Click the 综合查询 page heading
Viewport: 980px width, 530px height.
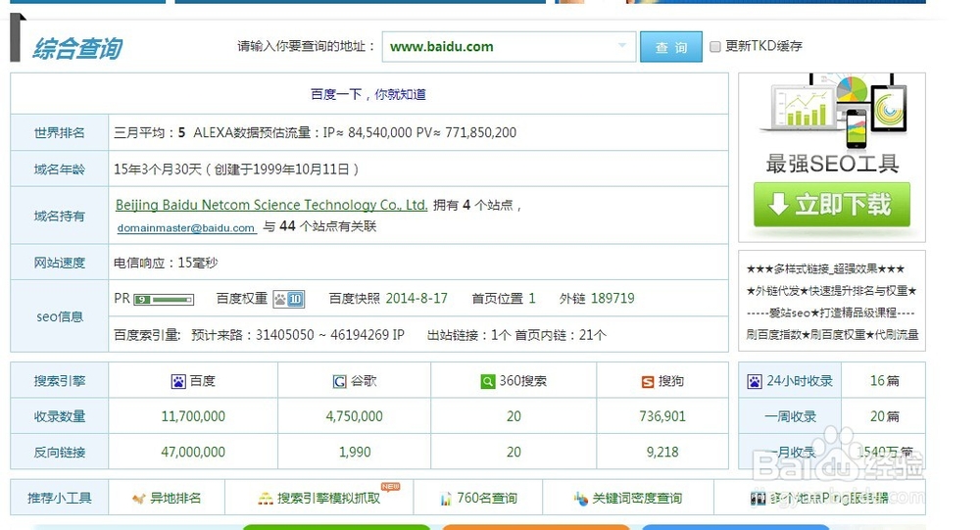[x=77, y=49]
